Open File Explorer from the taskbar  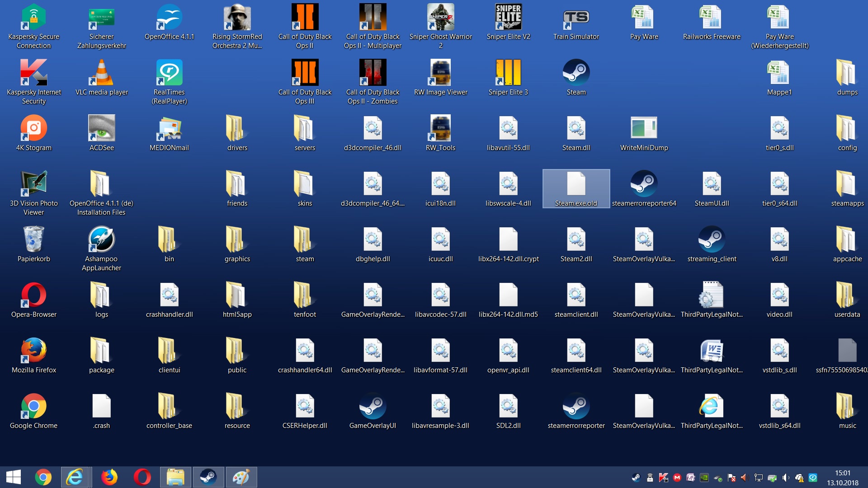pyautogui.click(x=175, y=477)
